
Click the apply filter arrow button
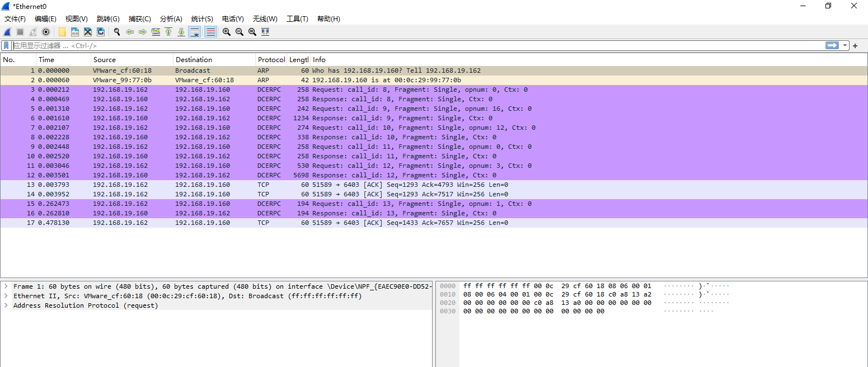pyautogui.click(x=832, y=45)
